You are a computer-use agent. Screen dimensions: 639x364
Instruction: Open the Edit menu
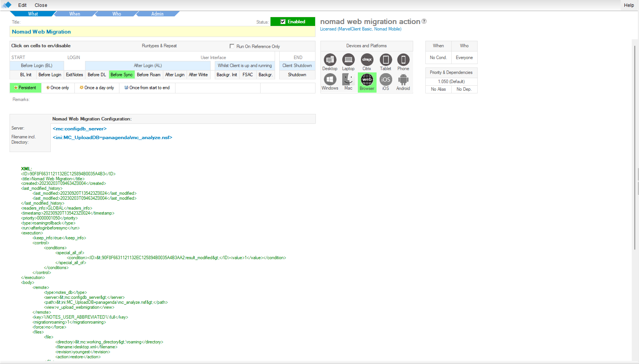pos(23,5)
